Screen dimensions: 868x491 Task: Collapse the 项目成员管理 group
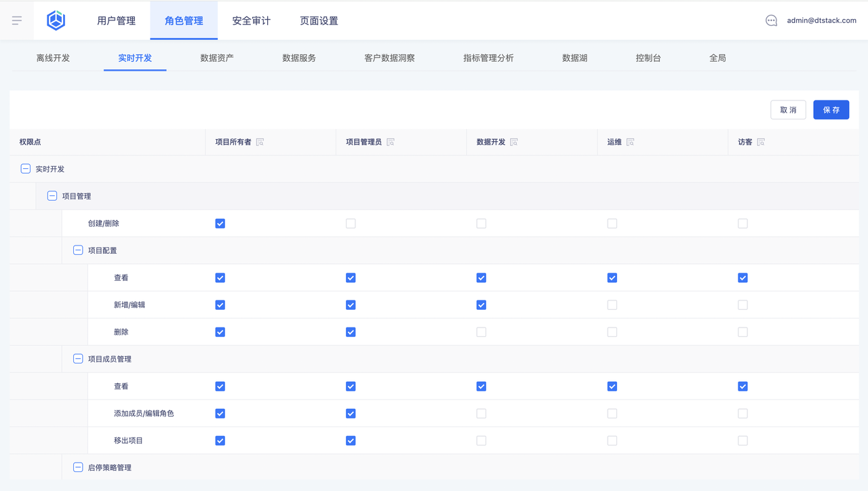click(78, 359)
